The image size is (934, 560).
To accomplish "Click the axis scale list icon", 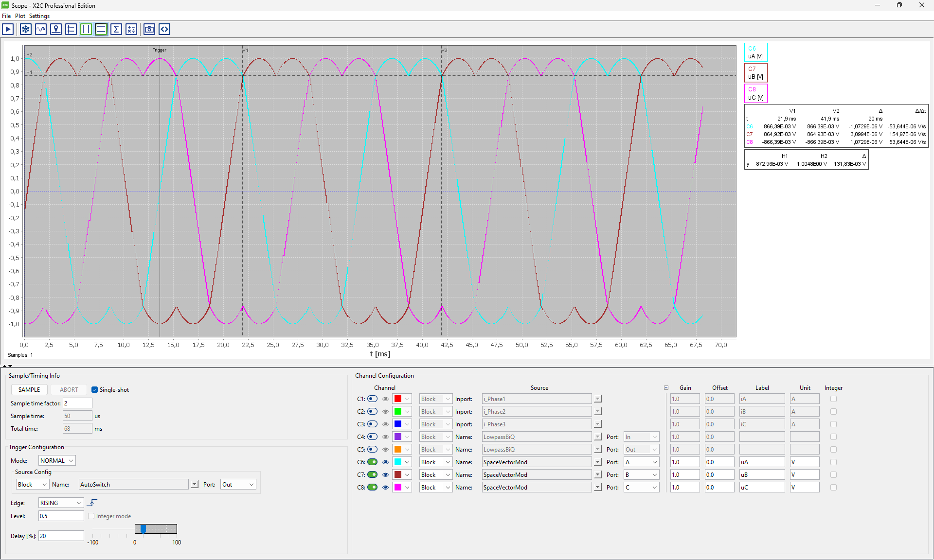I will 71,29.
